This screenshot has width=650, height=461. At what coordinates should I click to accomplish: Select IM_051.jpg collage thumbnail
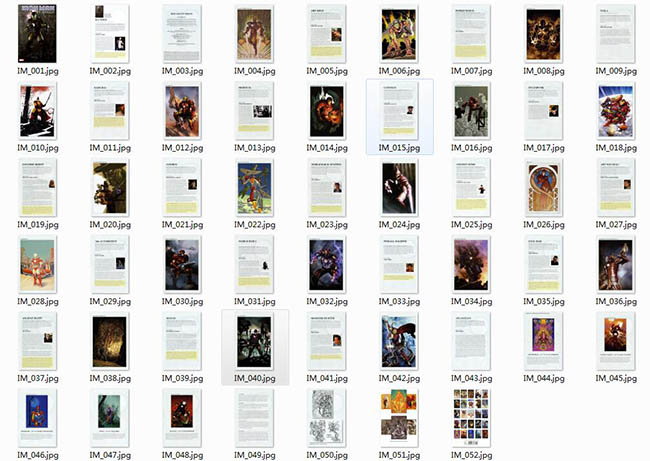click(399, 418)
